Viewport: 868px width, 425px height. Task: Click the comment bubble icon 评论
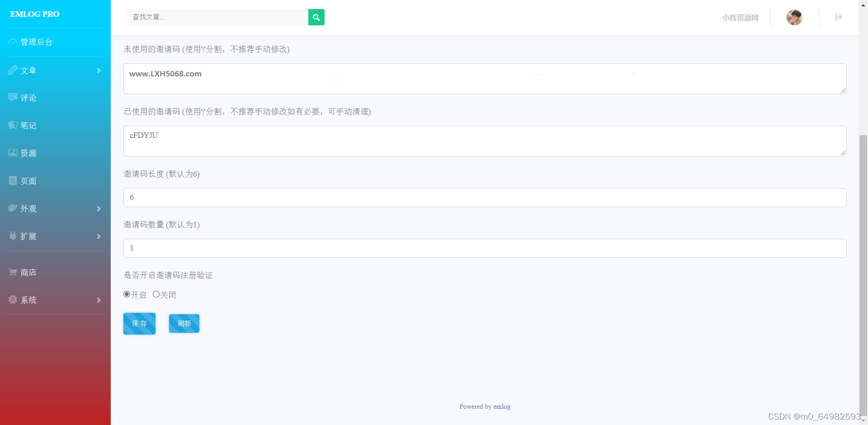[13, 97]
